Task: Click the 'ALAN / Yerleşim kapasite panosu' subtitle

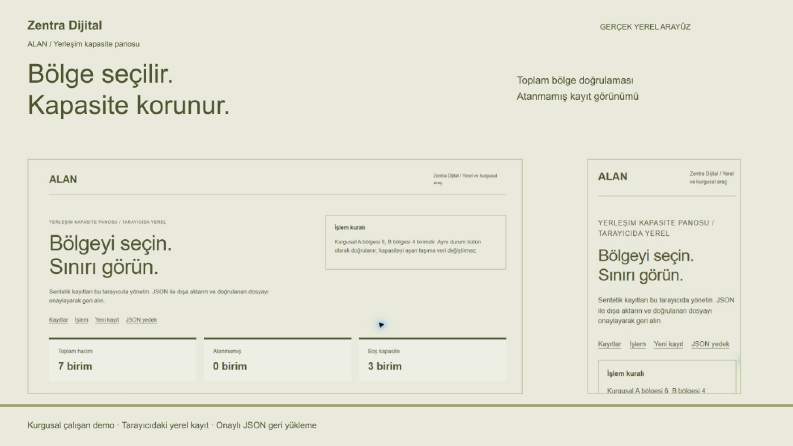Action: pyautogui.click(x=83, y=44)
